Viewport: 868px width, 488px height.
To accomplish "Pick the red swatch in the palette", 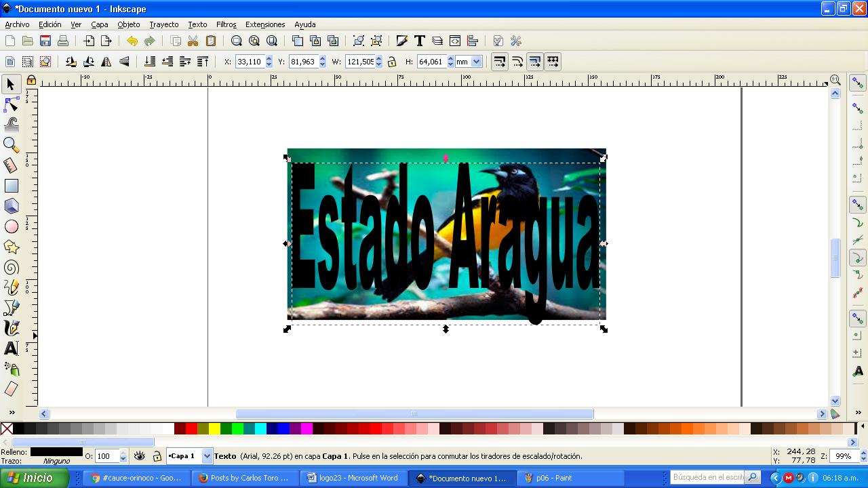I will click(191, 428).
